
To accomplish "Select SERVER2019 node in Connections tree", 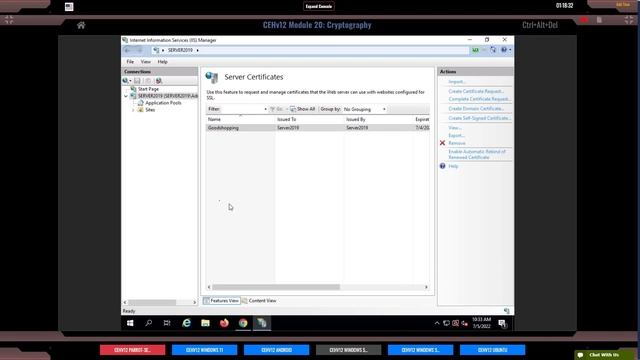I will 167,96.
